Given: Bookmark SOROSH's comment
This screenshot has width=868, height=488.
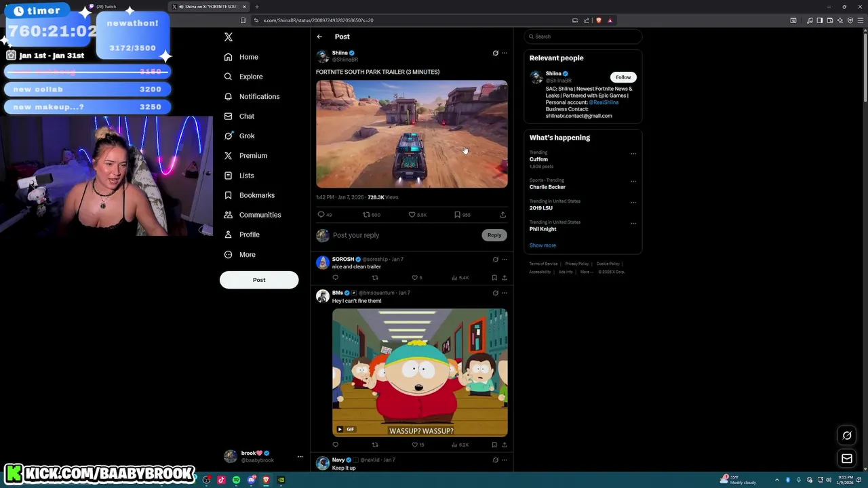Looking at the screenshot, I should (494, 277).
